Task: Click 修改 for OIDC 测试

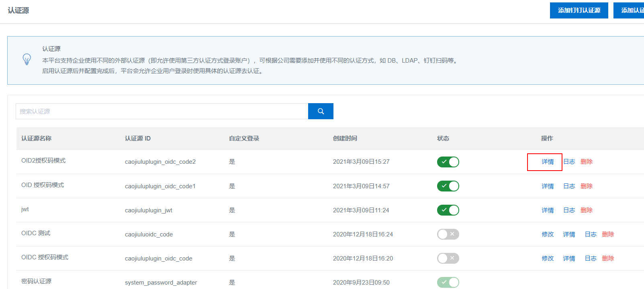Action: click(548, 234)
